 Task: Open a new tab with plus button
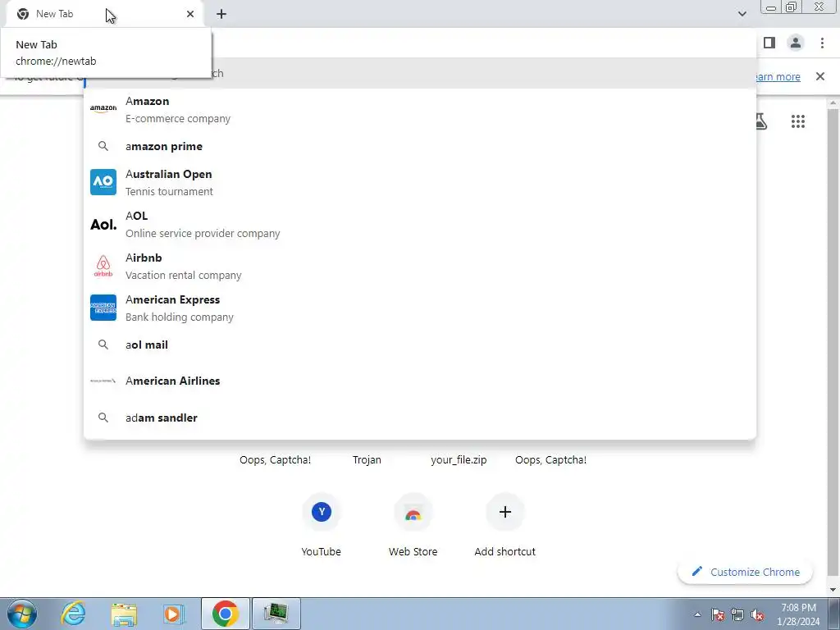point(221,14)
